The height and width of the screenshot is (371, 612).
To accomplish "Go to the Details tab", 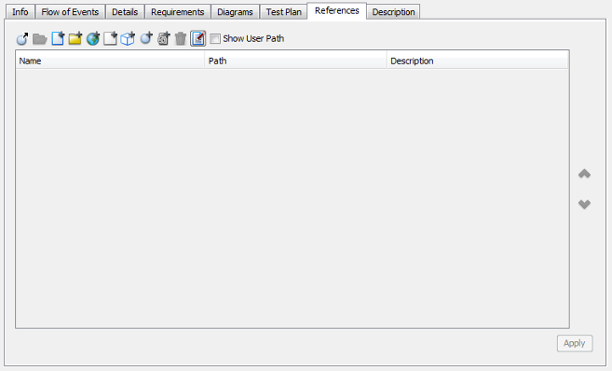I will point(125,12).
